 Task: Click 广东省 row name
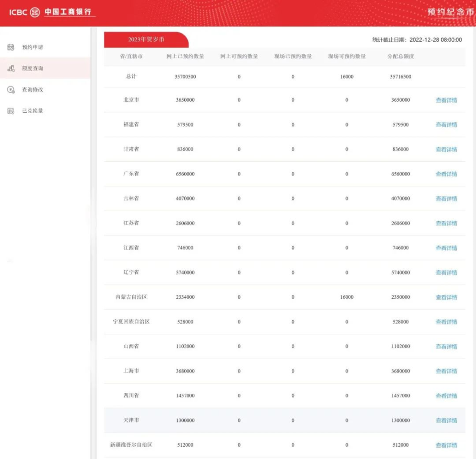[131, 174]
